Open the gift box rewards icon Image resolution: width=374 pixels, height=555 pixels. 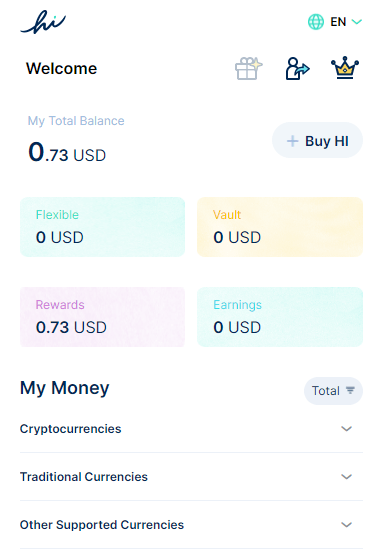pos(248,68)
